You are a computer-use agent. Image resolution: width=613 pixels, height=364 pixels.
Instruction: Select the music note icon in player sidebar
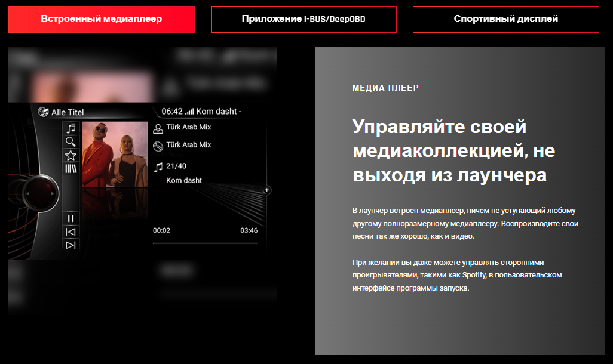click(x=71, y=128)
